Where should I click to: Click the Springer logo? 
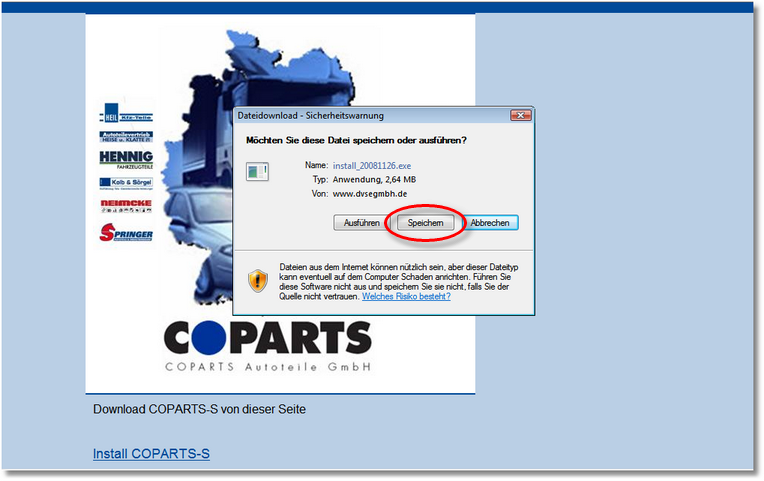pyautogui.click(x=126, y=232)
